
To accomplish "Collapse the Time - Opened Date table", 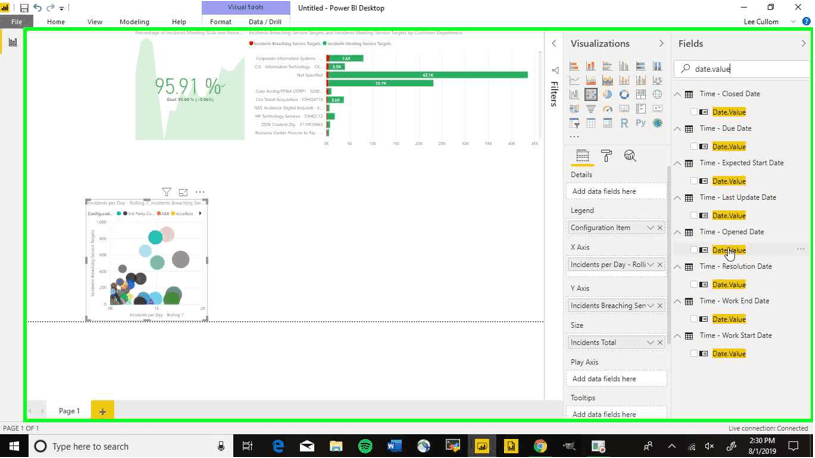I will click(677, 232).
